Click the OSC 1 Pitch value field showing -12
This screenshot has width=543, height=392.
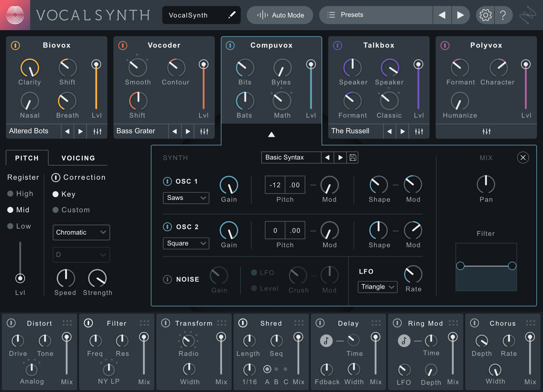click(275, 185)
